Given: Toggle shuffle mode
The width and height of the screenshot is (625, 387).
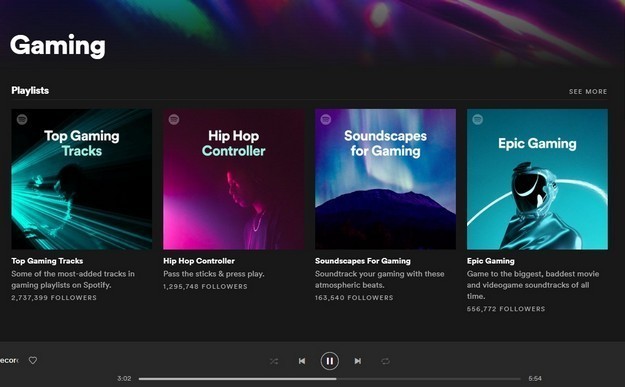Looking at the screenshot, I should [x=274, y=361].
